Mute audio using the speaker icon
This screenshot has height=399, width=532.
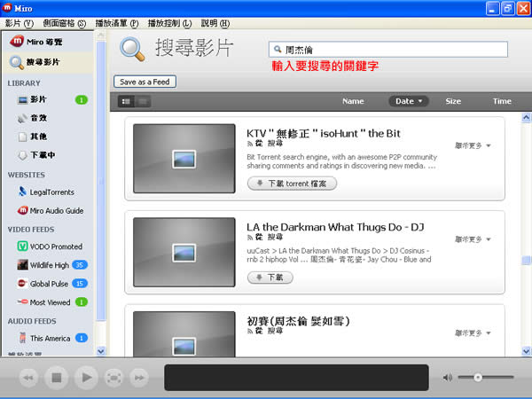[x=448, y=378]
